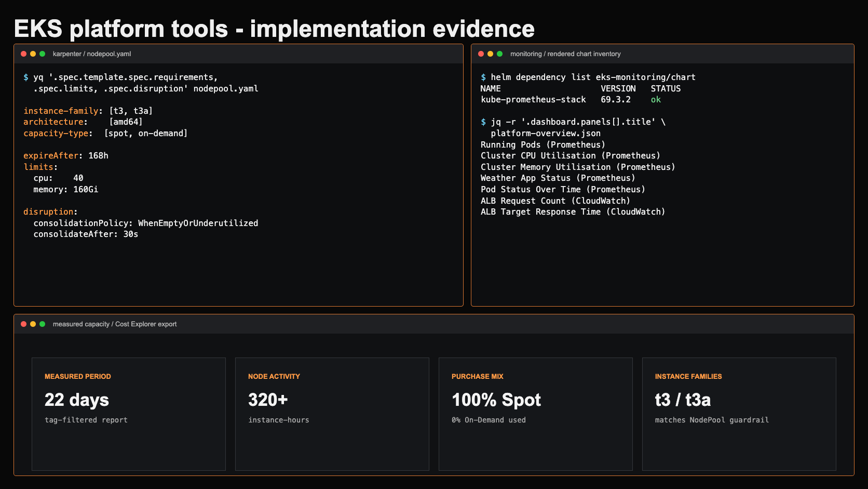The image size is (868, 489).
Task: Click the 'limits' key
Action: click(x=38, y=167)
